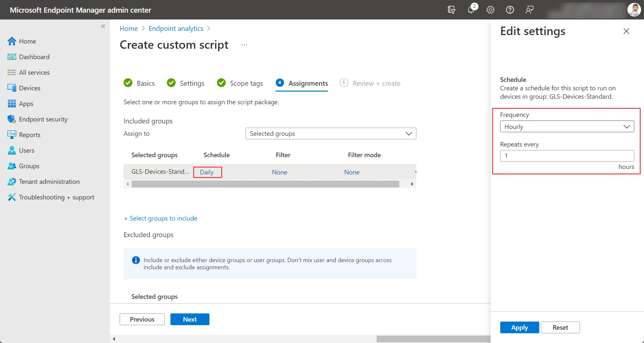Open the Assign to Selected groups dropdown
Screen dimensions: 644x343
click(x=331, y=133)
